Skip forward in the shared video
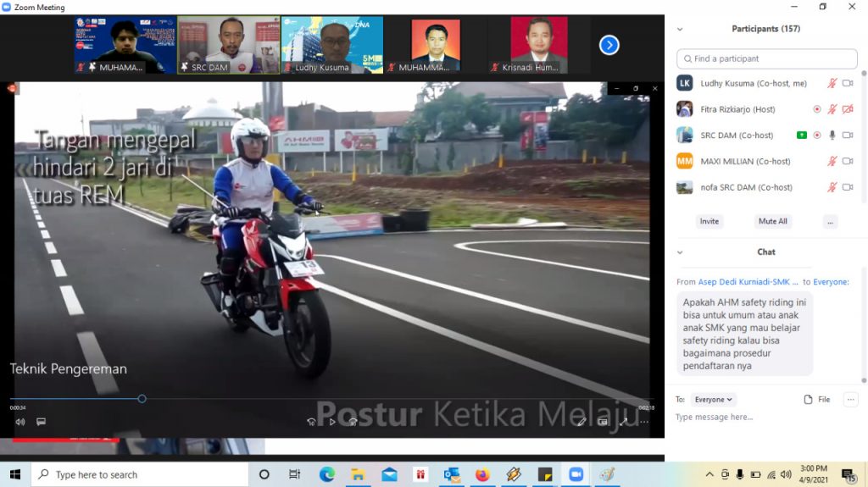Viewport: 868px width, 487px height. click(353, 422)
